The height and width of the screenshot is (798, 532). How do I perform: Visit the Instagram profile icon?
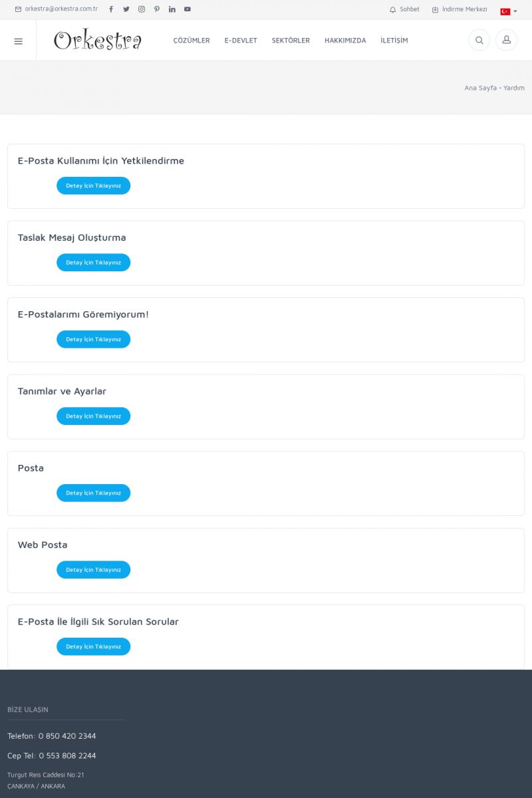142,9
